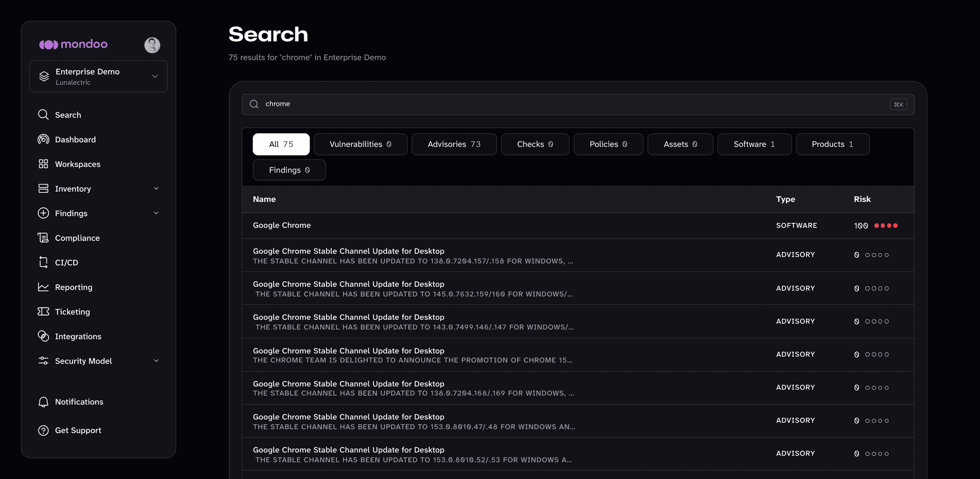Switch to the Checks tab

coord(535,144)
